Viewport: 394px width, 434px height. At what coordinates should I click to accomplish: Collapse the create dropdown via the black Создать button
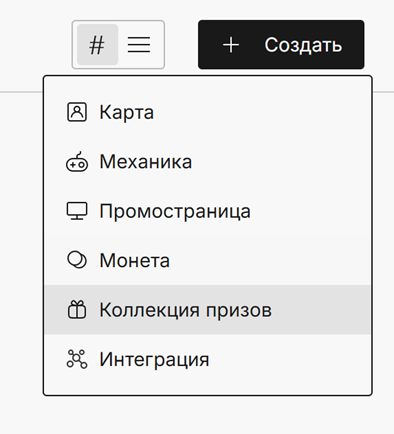(281, 45)
